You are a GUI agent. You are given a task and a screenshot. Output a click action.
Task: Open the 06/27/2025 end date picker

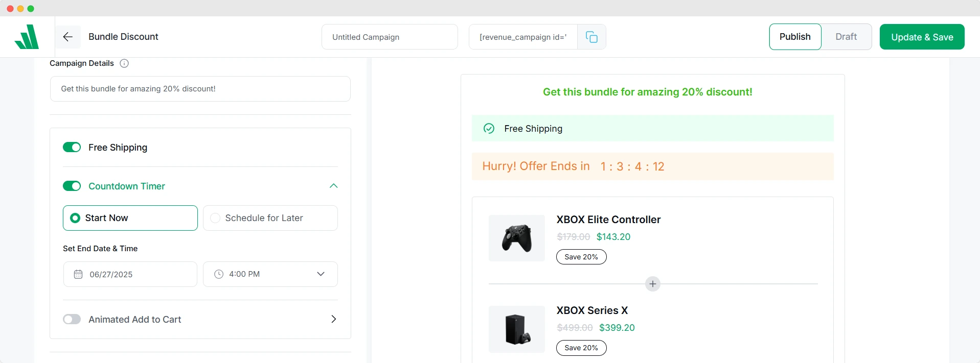tap(130, 274)
